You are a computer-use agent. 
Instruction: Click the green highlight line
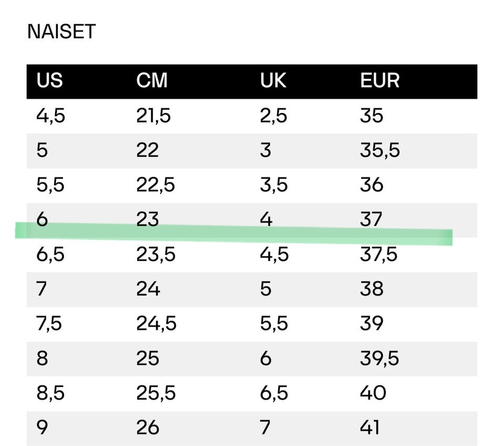(x=234, y=233)
